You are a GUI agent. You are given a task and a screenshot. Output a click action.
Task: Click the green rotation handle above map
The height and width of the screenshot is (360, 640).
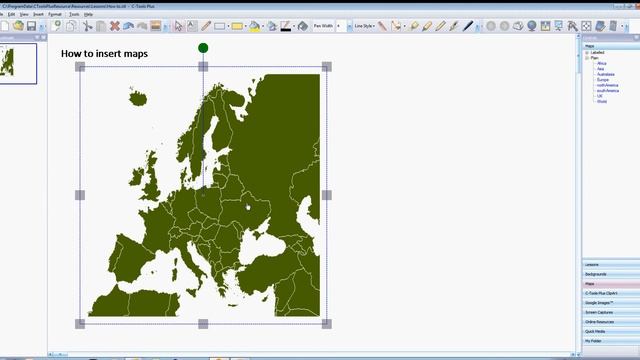tap(203, 48)
